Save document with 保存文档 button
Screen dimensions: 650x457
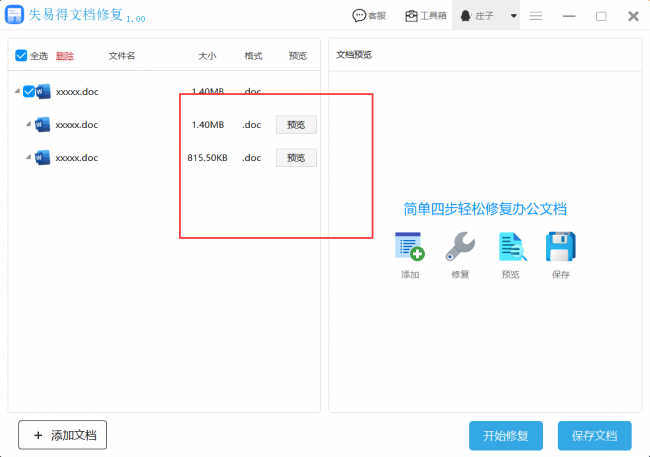point(594,435)
